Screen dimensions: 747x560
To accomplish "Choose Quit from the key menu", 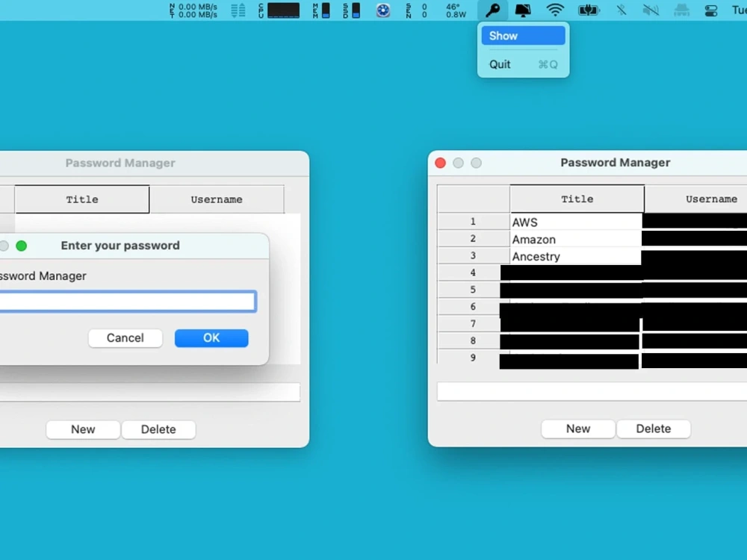I will pyautogui.click(x=523, y=64).
